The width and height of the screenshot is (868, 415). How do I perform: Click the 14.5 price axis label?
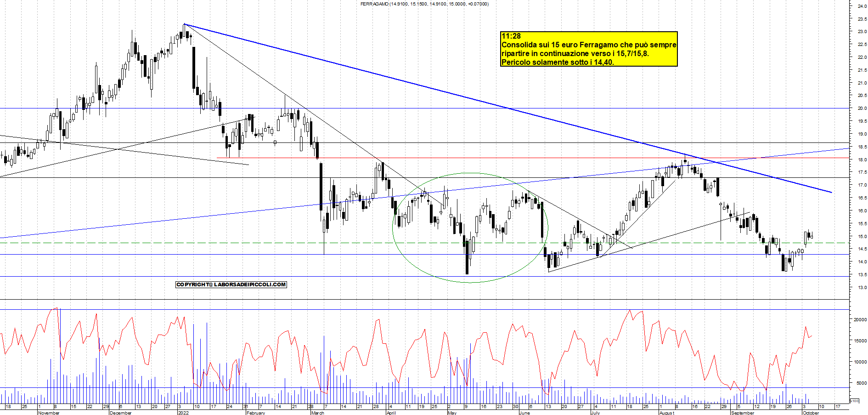click(x=862, y=249)
